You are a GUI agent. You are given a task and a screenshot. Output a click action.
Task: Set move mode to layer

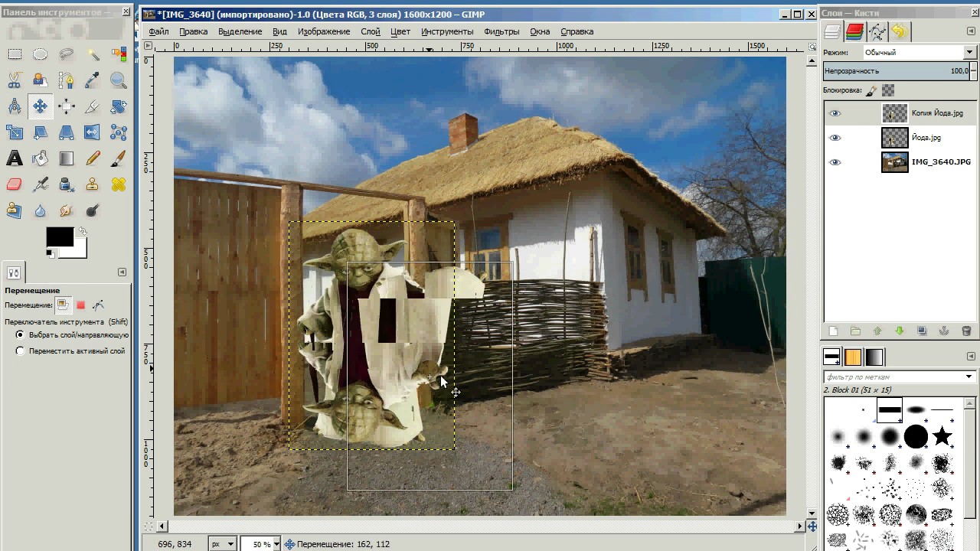(63, 305)
